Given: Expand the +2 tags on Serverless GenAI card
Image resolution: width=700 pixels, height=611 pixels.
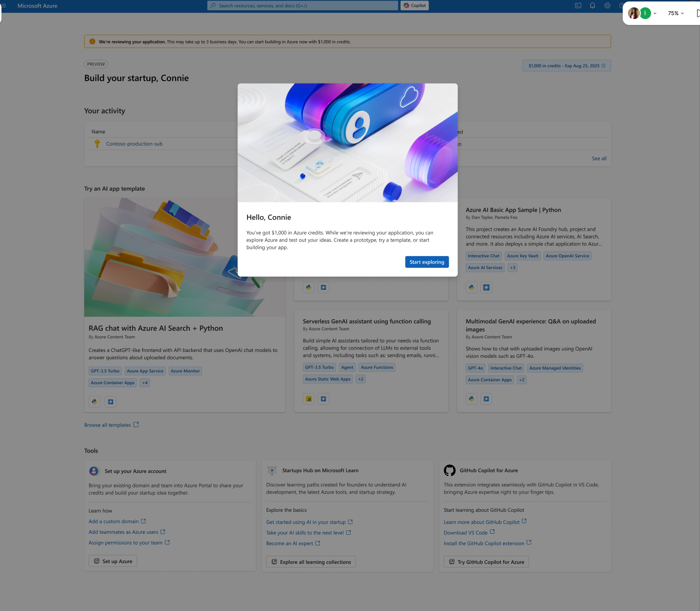Looking at the screenshot, I should (x=361, y=379).
